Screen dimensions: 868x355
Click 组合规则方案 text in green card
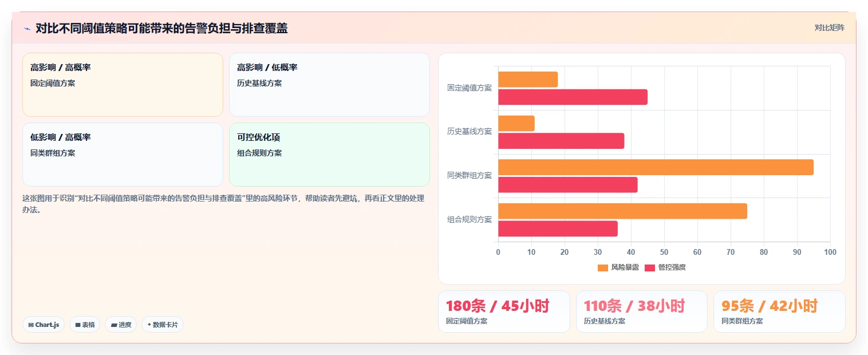coord(259,153)
